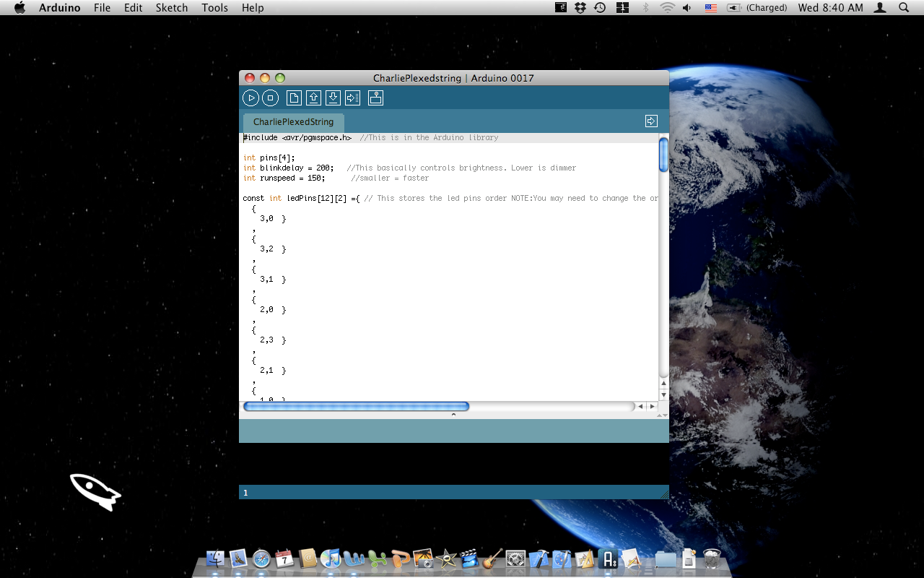The image size is (924, 578).
Task: Click the 'int pins[4];' code line
Action: 269,158
